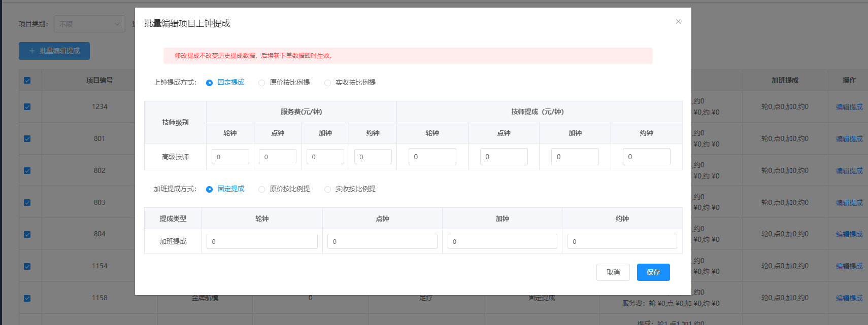Click the 批量编辑提成 button in background page
The image size is (868, 325).
pyautogui.click(x=54, y=51)
